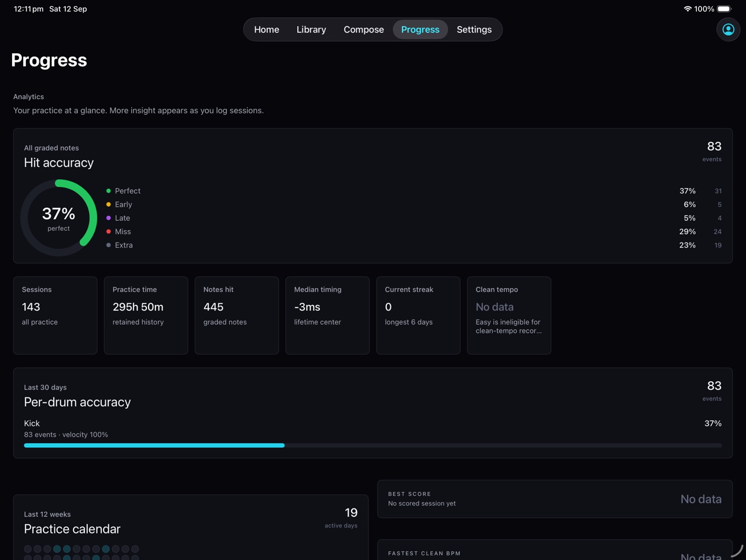The height and width of the screenshot is (560, 746).
Task: Go to the Home tab
Action: pos(267,30)
